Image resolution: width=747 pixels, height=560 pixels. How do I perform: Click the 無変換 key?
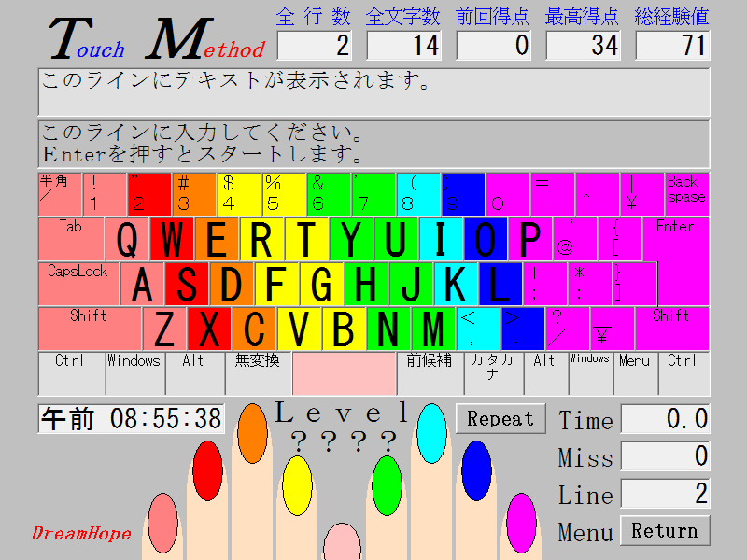258,373
